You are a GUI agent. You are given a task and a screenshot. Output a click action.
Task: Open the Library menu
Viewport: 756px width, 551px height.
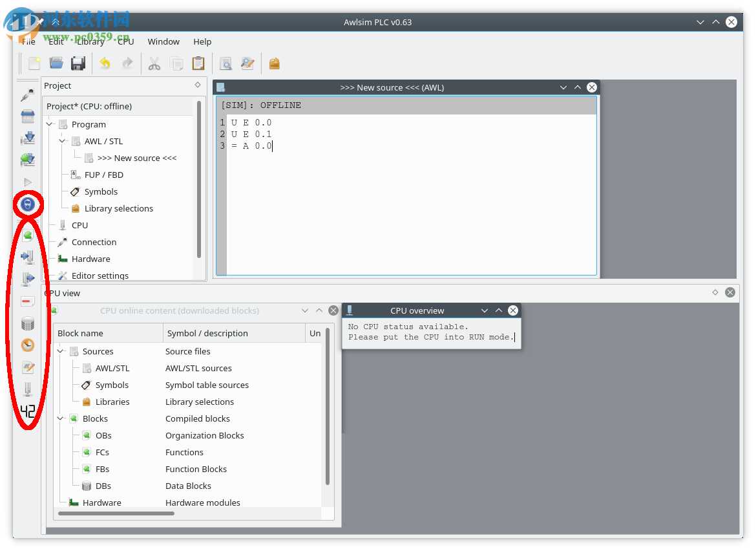point(89,41)
